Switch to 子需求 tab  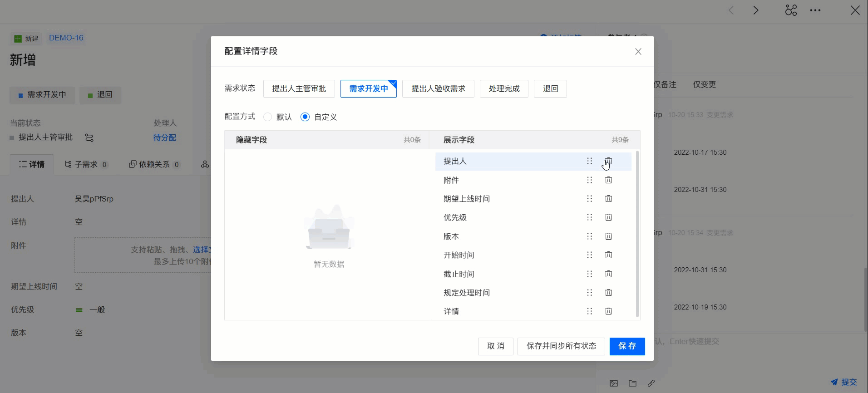point(86,164)
